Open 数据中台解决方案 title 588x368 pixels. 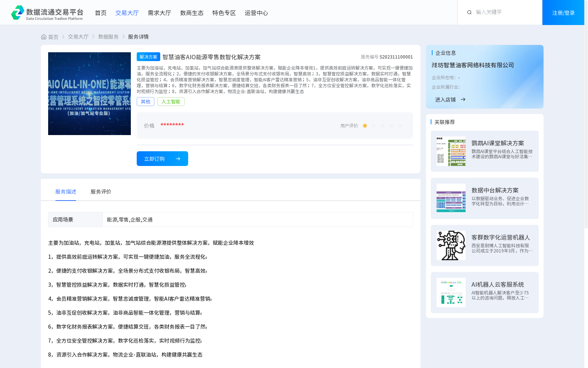(495, 190)
